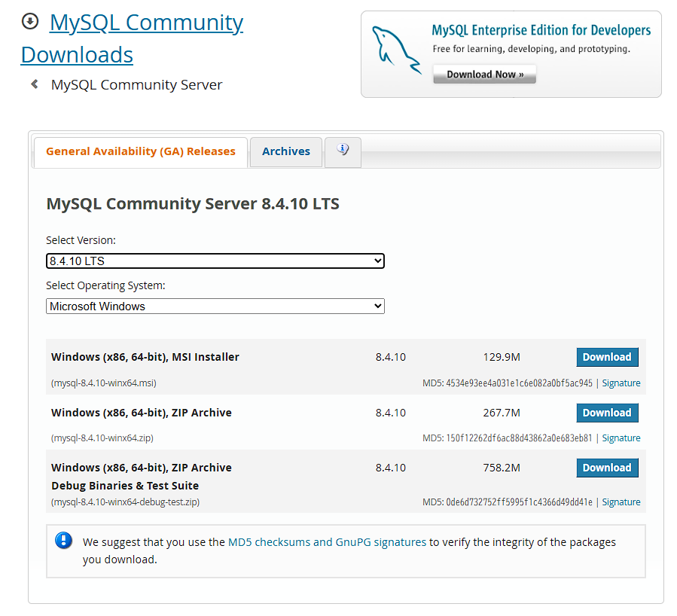677x616 pixels.
Task: Switch to General Availability (GA) Releases tab
Action: pos(141,151)
